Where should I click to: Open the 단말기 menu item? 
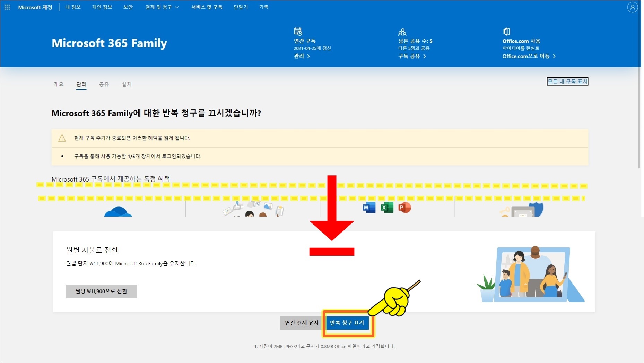(x=241, y=7)
